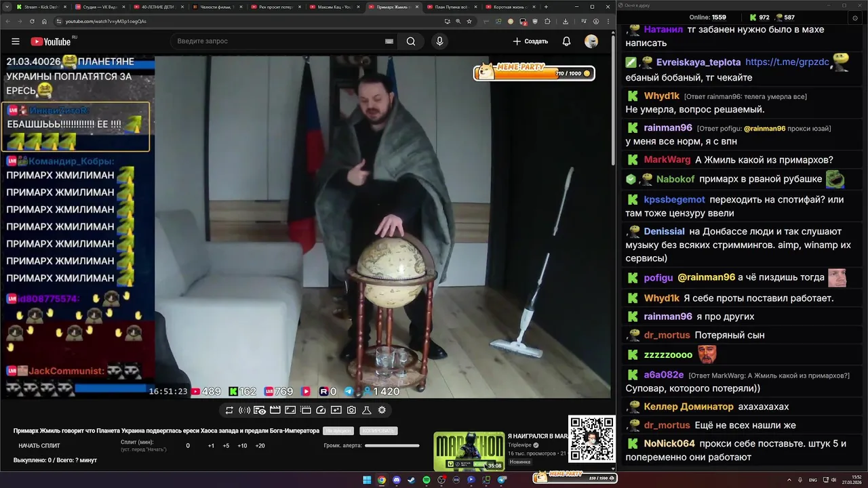Open the YouTube account avatar menu

591,41
